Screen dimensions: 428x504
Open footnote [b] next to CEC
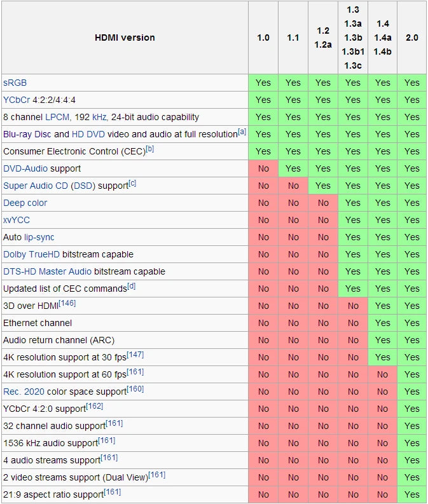(150, 149)
